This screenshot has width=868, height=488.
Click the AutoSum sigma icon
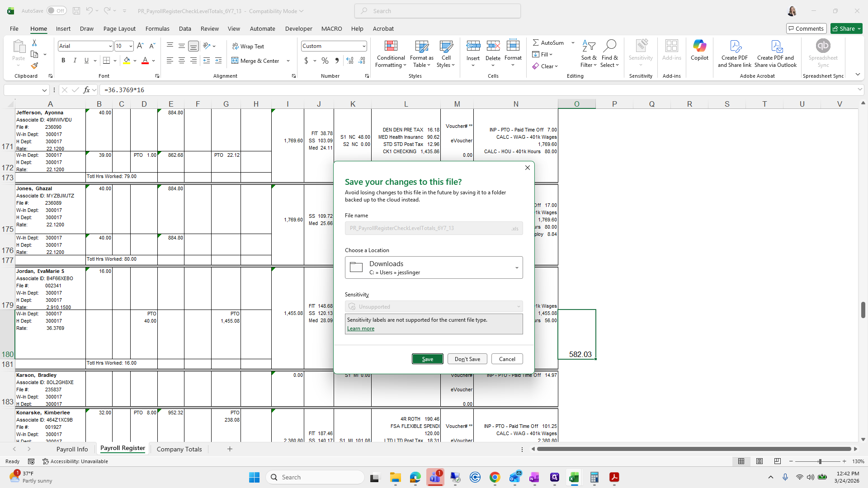click(x=536, y=42)
